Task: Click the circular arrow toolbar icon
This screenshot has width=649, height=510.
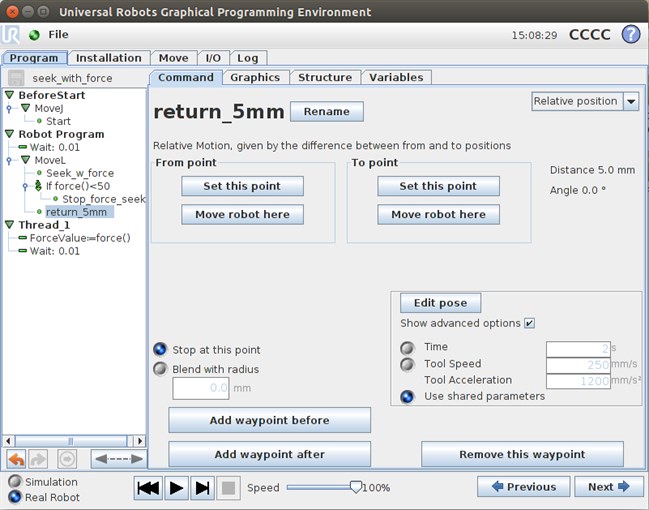Action: [x=67, y=459]
